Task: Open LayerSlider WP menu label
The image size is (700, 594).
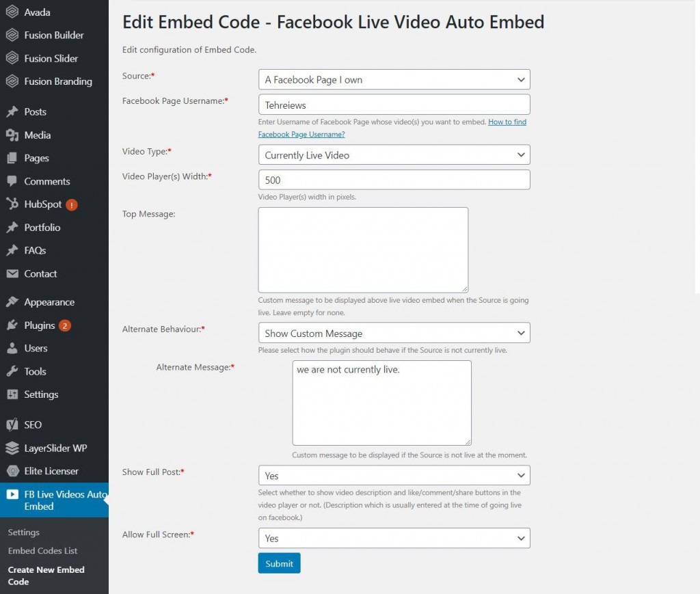Action: pyautogui.click(x=55, y=448)
